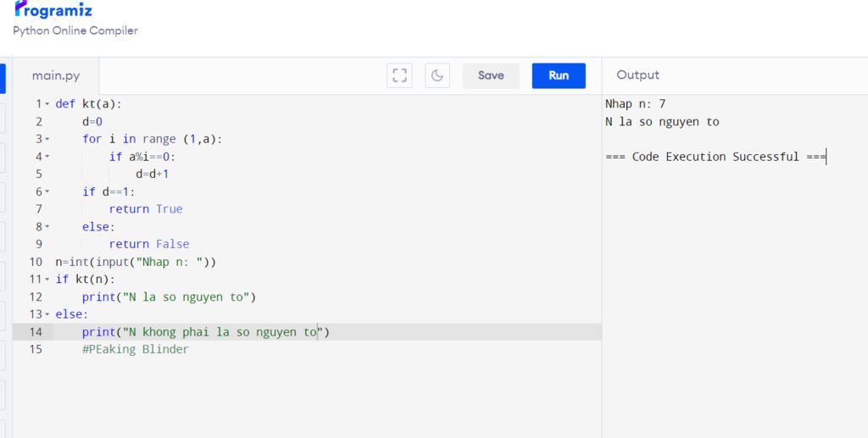Click the Python Online Compiler subtitle
The height and width of the screenshot is (438, 868).
(x=75, y=30)
